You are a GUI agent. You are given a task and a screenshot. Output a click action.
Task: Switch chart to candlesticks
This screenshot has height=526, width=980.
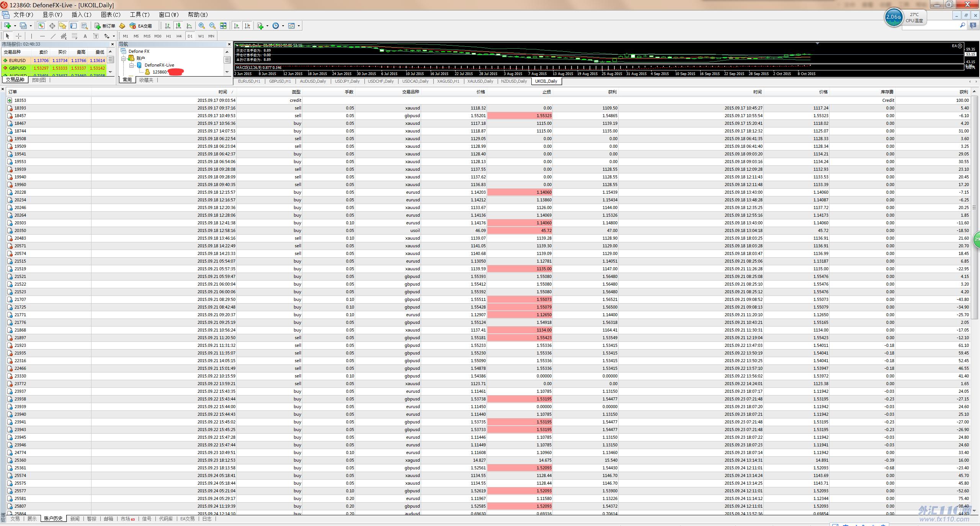tap(178, 26)
